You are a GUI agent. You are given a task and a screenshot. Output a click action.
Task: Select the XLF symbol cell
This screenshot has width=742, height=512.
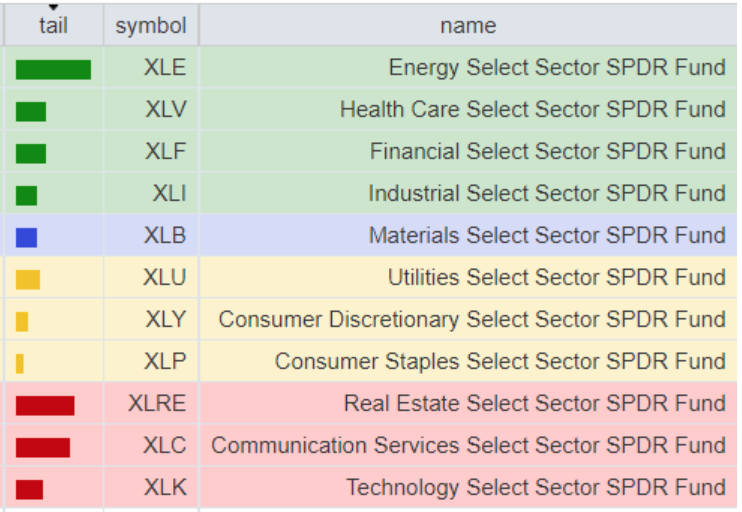coord(165,152)
